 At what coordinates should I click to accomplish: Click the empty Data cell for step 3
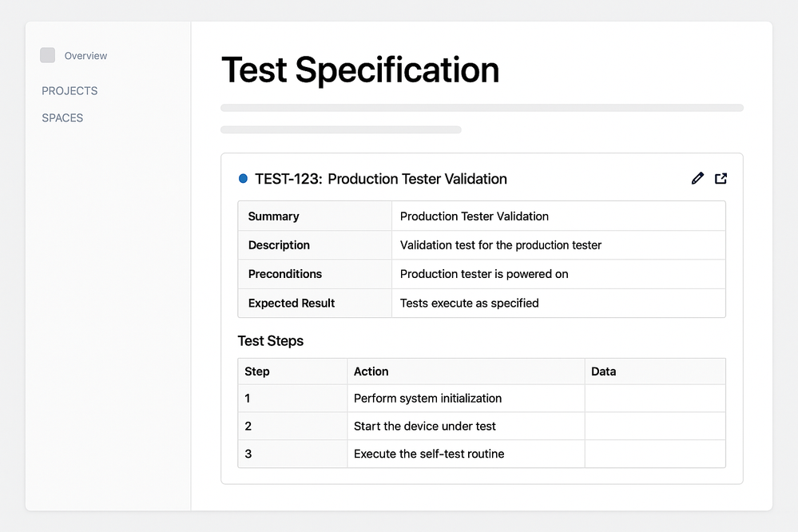(655, 454)
